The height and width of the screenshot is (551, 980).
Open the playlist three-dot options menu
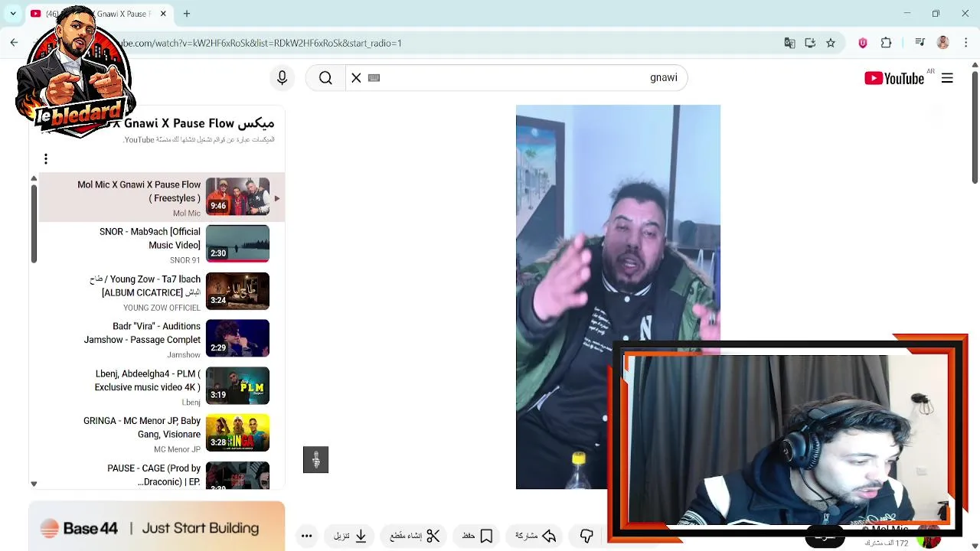tap(46, 158)
